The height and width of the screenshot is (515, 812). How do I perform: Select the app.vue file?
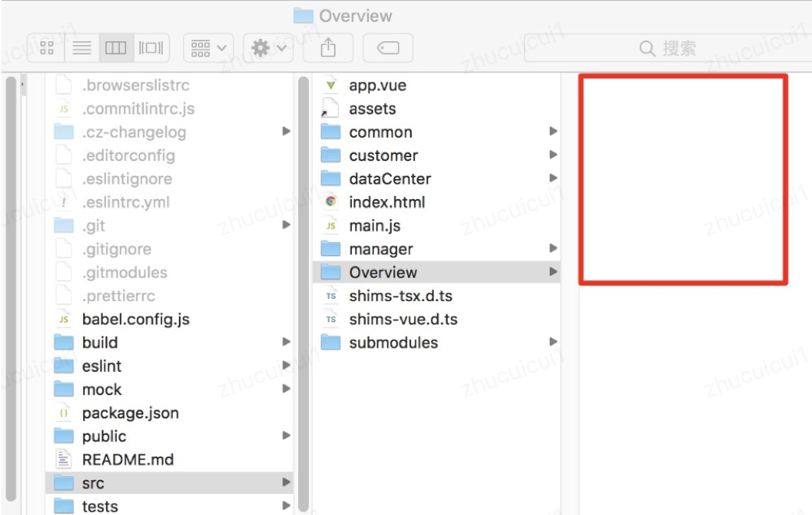pos(378,86)
